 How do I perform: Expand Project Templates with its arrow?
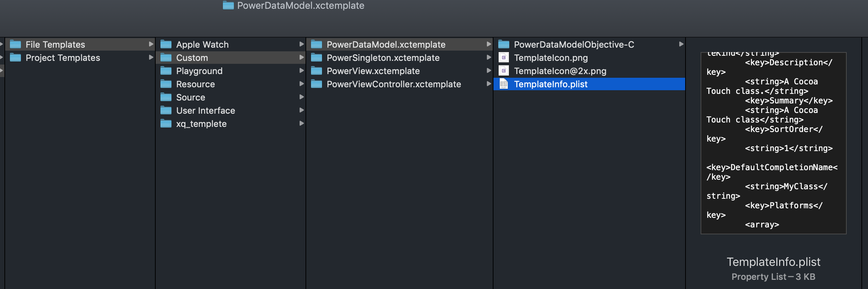(151, 58)
